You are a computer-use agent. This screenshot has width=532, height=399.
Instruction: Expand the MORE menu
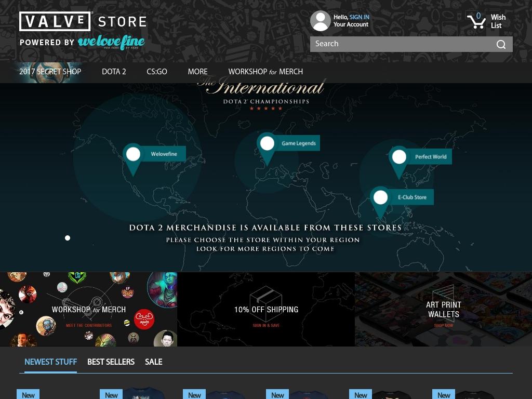point(197,72)
